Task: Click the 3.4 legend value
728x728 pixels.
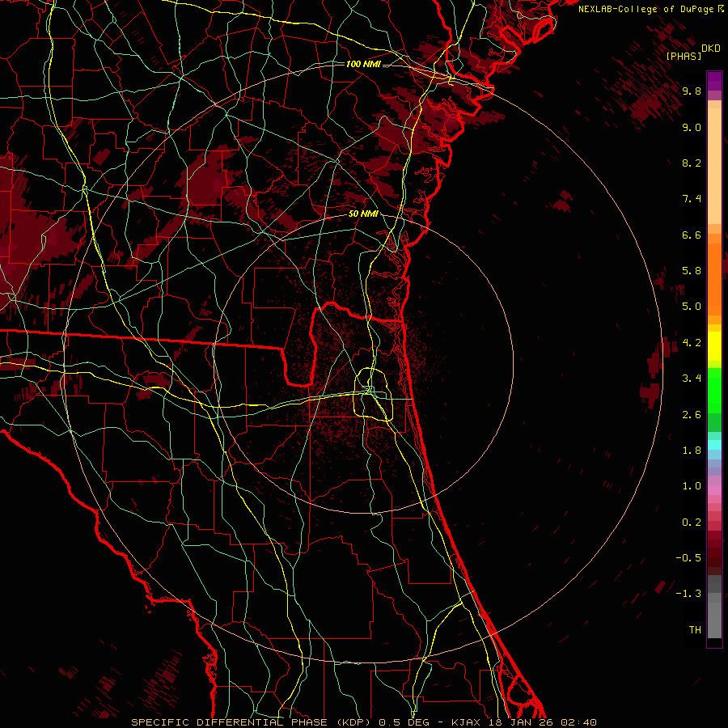Action: (x=692, y=379)
